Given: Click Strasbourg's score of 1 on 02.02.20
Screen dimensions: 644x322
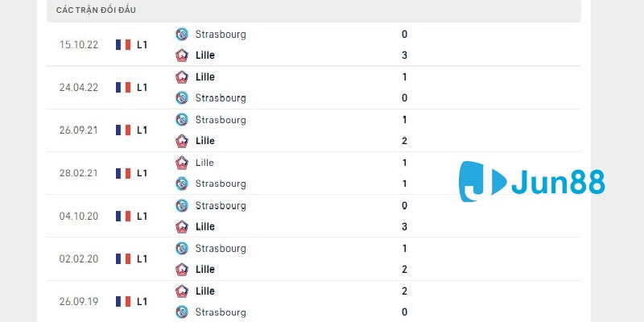Looking at the screenshot, I should click(x=404, y=248).
